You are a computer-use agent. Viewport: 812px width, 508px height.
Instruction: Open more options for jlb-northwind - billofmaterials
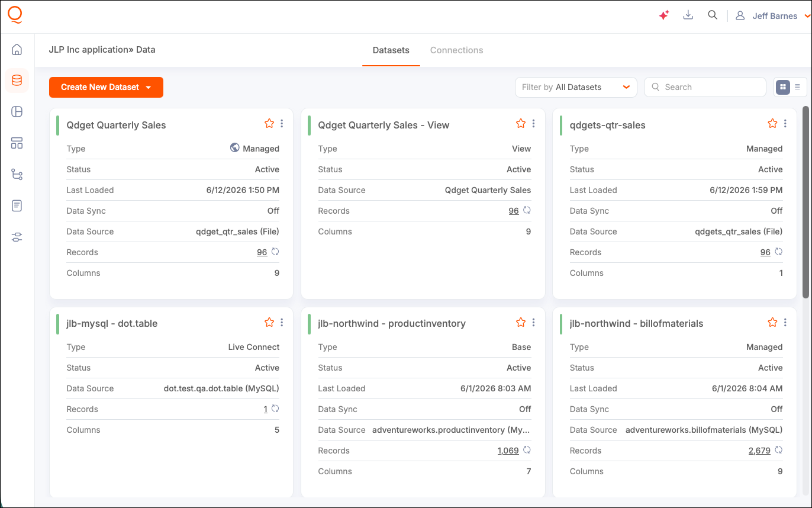[x=785, y=322]
